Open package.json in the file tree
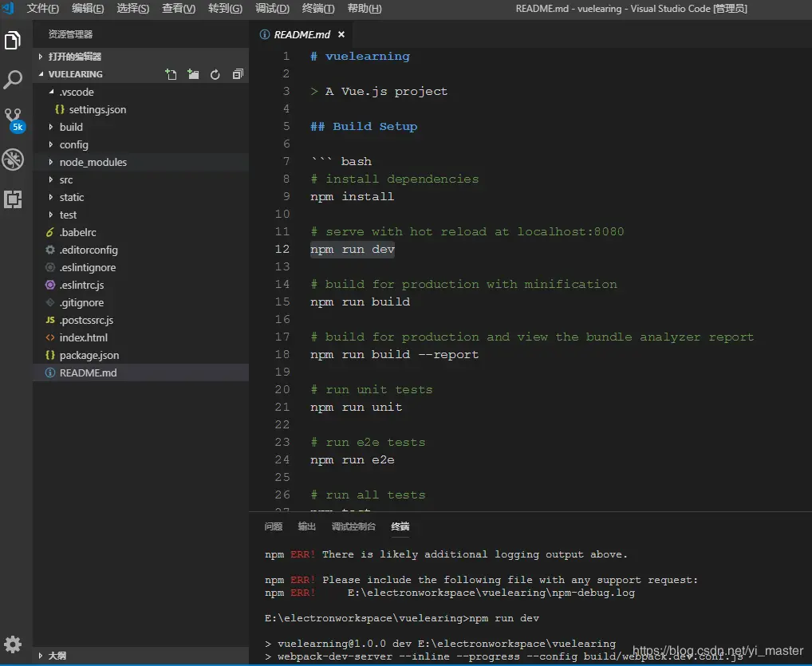 tap(89, 355)
